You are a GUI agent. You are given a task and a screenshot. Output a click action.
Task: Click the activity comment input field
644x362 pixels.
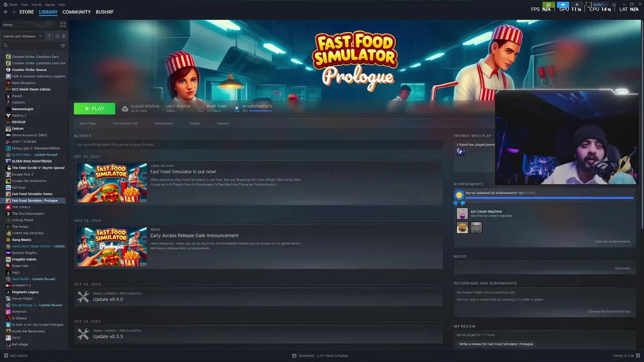coord(258,144)
